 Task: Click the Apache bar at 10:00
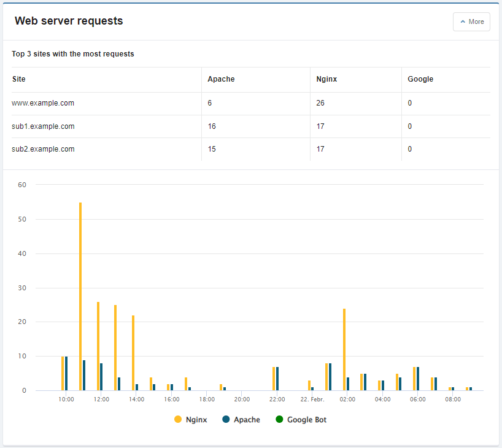(66, 373)
